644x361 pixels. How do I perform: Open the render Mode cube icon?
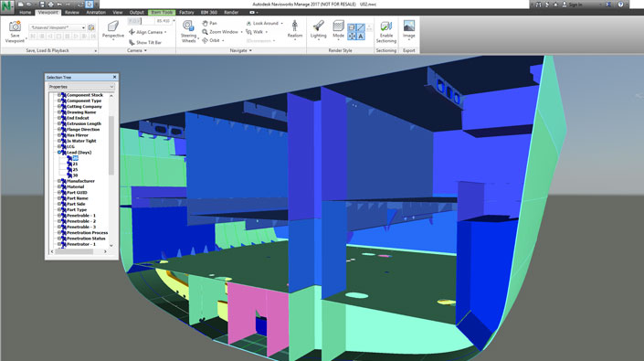point(338,29)
